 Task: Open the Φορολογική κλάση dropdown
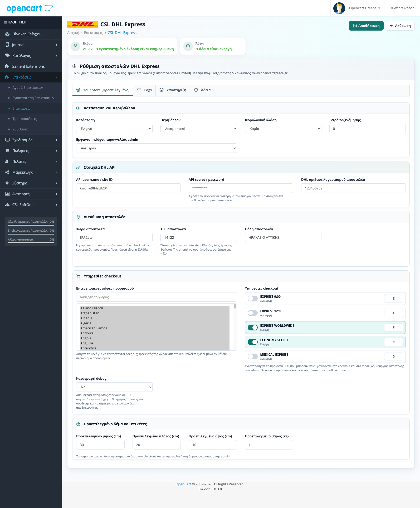coord(283,129)
